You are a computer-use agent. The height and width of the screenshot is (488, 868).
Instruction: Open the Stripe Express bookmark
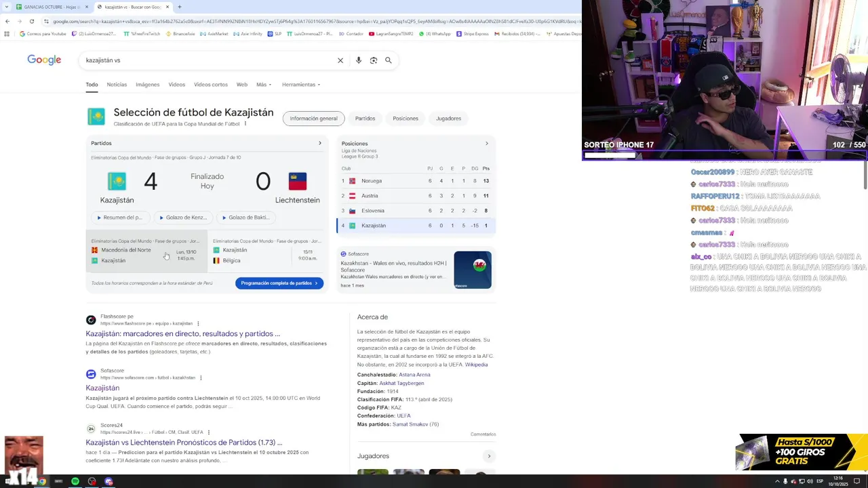[472, 33]
